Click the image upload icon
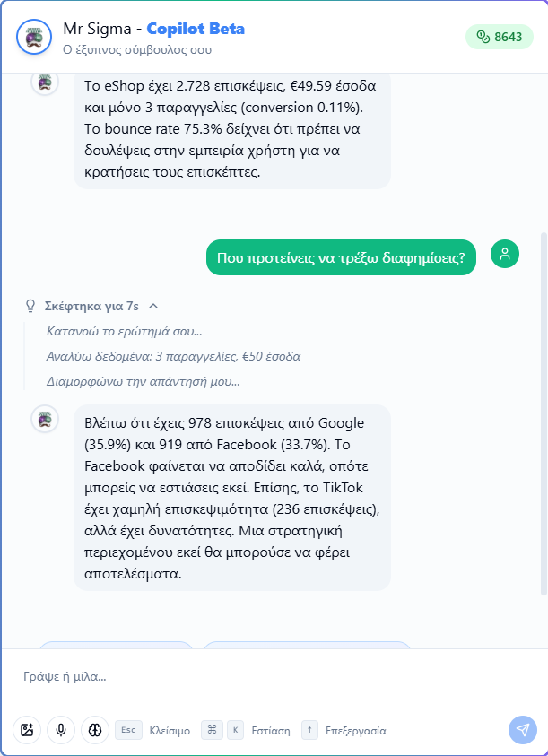 point(27,730)
